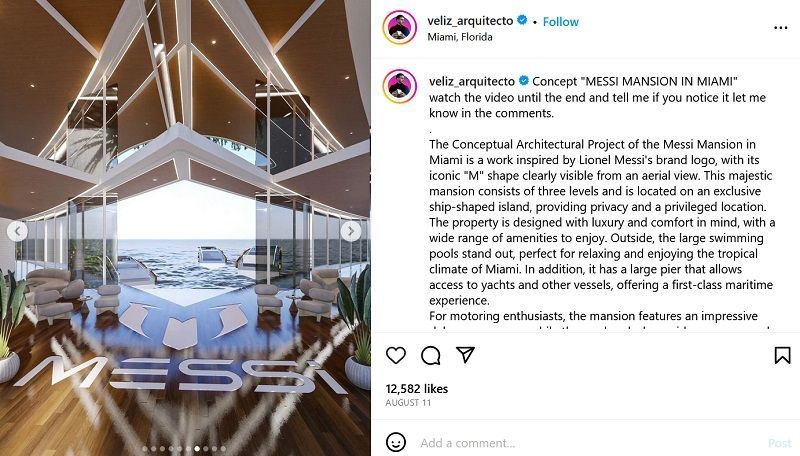This screenshot has height=456, width=800.
Task: Follow veliz_arquitecto account
Action: tap(561, 21)
